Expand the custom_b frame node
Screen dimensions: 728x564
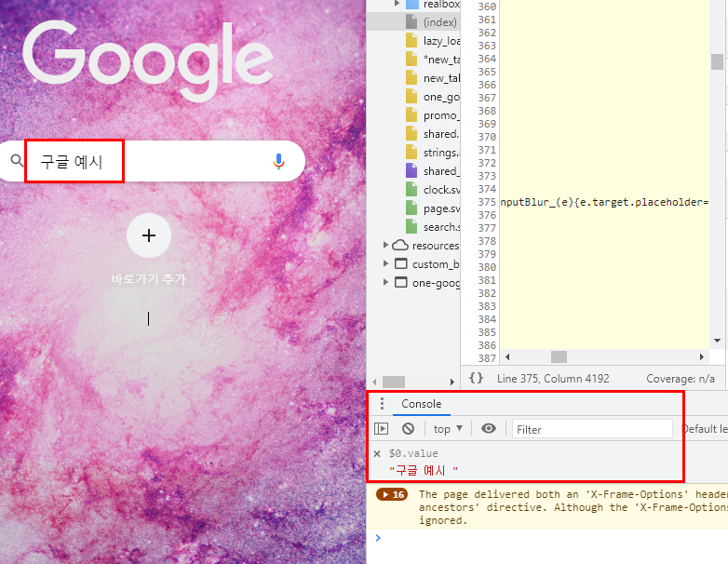pos(385,263)
